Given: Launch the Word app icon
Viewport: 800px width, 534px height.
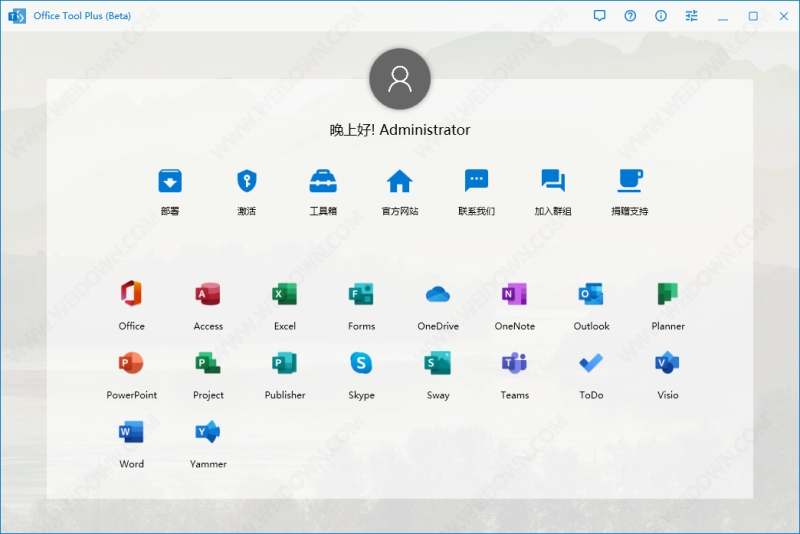Looking at the screenshot, I should [x=131, y=432].
